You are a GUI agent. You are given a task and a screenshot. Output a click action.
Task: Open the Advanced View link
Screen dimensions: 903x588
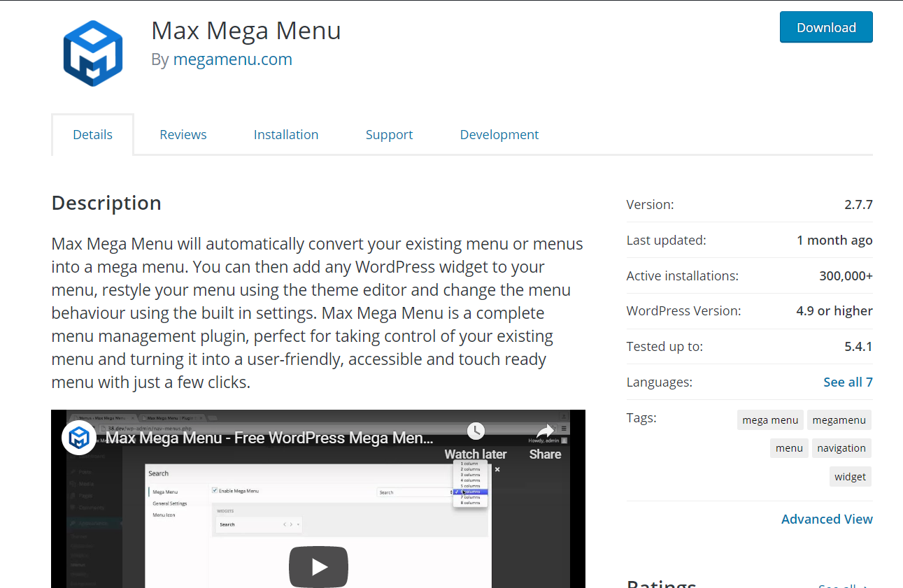pos(827,519)
